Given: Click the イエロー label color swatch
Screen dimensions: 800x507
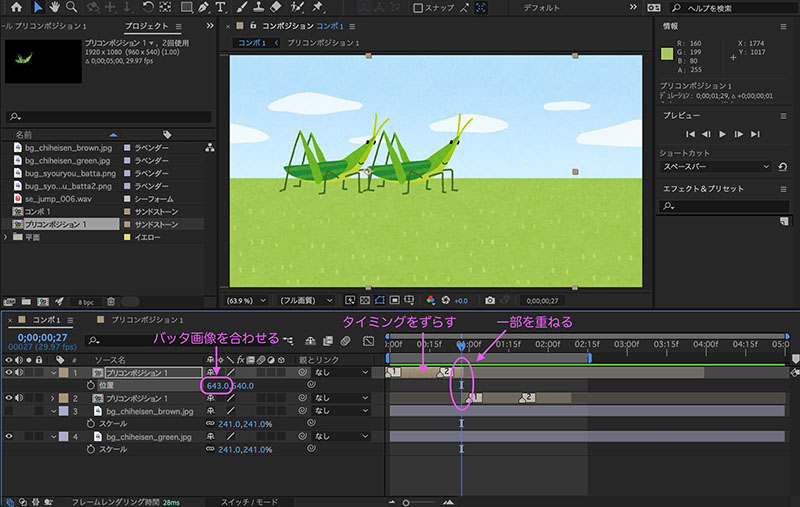Looking at the screenshot, I should (127, 237).
